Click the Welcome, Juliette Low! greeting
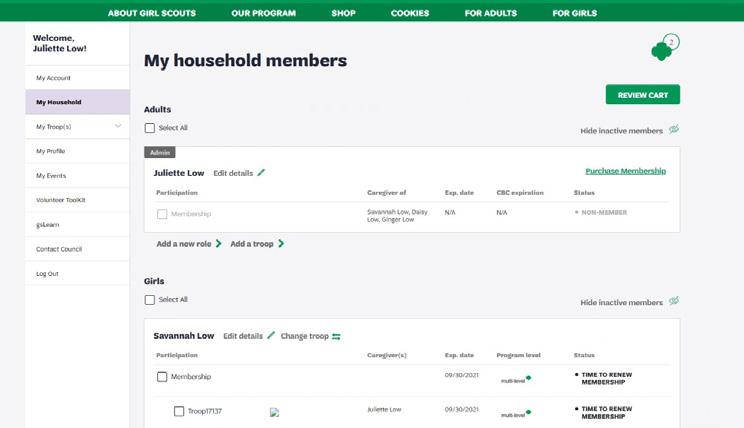Image resolution: width=744 pixels, height=428 pixels. pyautogui.click(x=60, y=43)
